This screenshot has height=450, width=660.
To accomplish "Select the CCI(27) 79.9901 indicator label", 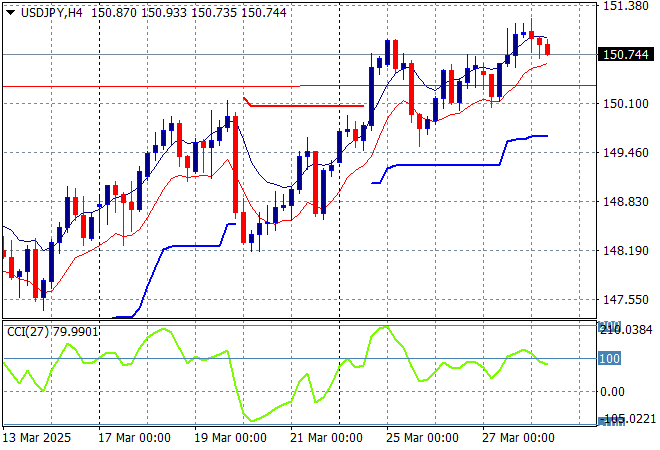I will (53, 332).
